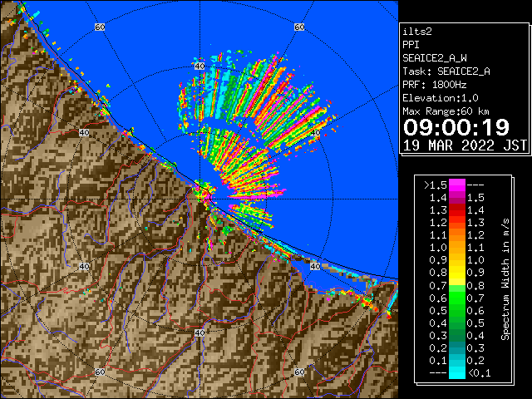Click the 40 km label beside the northeast echo edge
Screen dimensions: 532x399
pos(315,133)
